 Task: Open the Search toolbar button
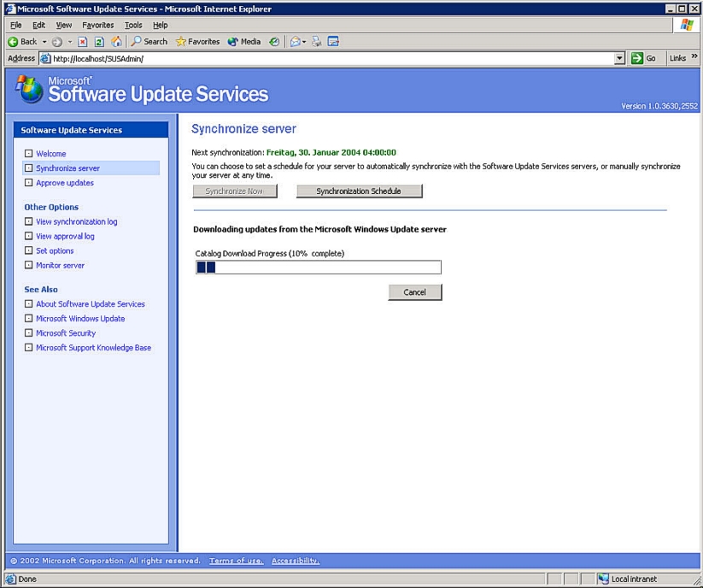pyautogui.click(x=149, y=42)
